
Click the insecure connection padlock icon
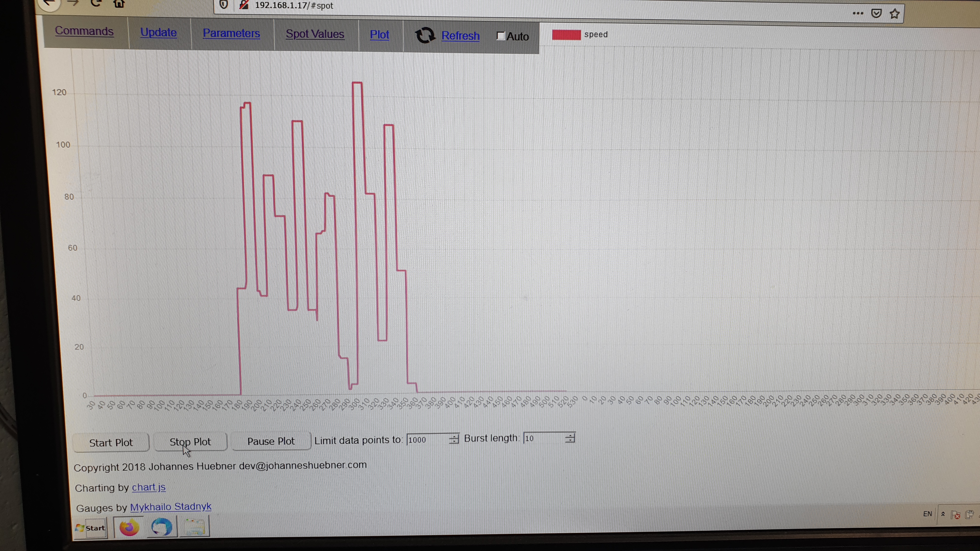tap(244, 5)
